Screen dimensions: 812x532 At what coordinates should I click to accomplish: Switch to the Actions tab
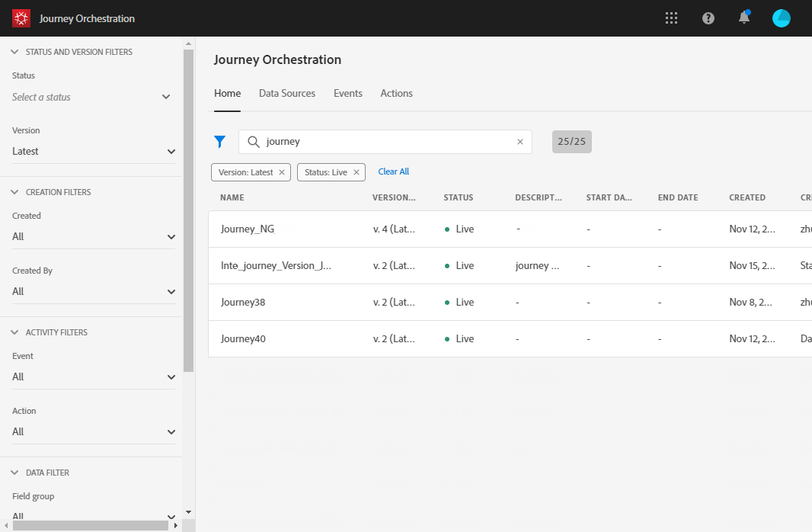click(x=396, y=93)
